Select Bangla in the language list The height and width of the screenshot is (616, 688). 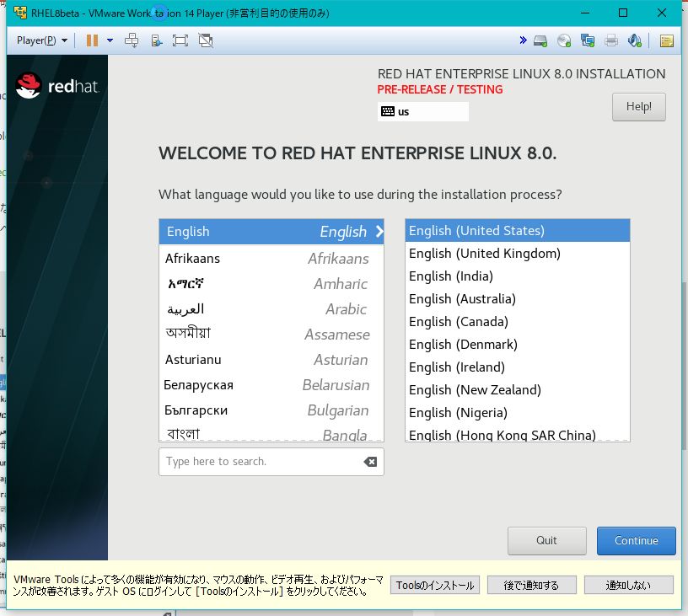point(271,433)
